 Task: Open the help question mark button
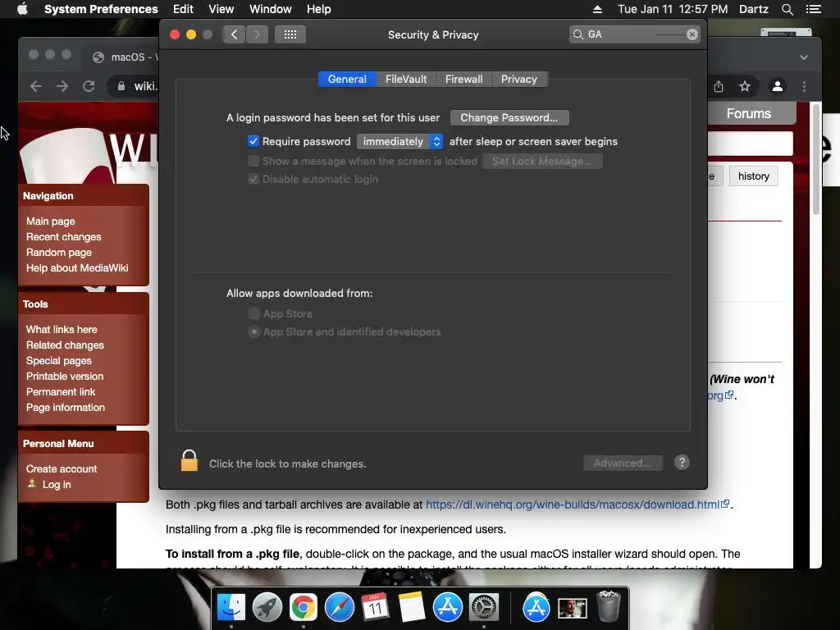click(x=682, y=463)
